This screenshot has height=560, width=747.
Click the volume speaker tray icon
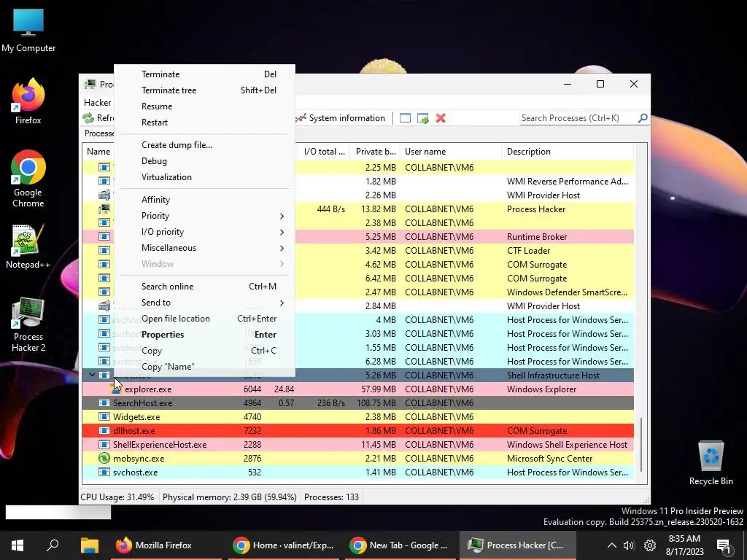pos(629,545)
